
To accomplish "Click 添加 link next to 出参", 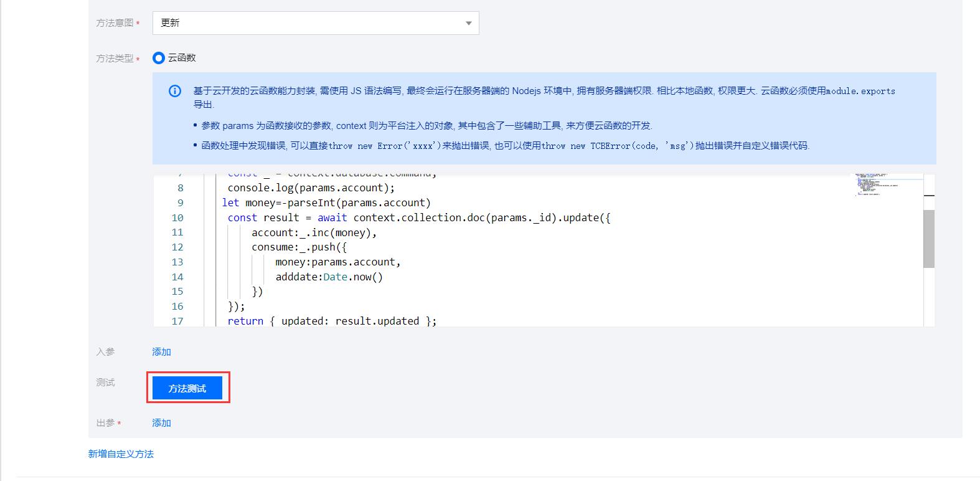I will coord(161,423).
